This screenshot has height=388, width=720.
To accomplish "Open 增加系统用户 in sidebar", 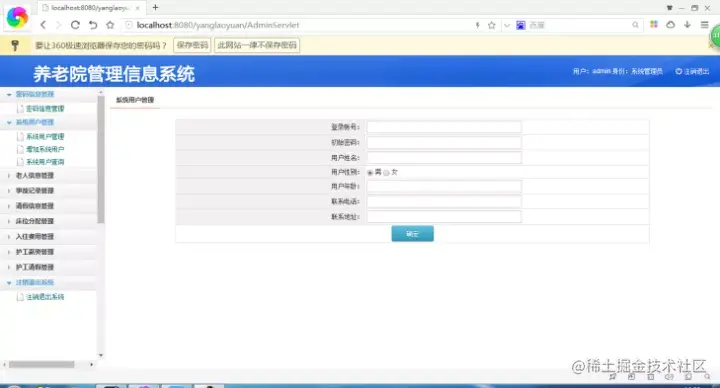I will pyautogui.click(x=45, y=149).
